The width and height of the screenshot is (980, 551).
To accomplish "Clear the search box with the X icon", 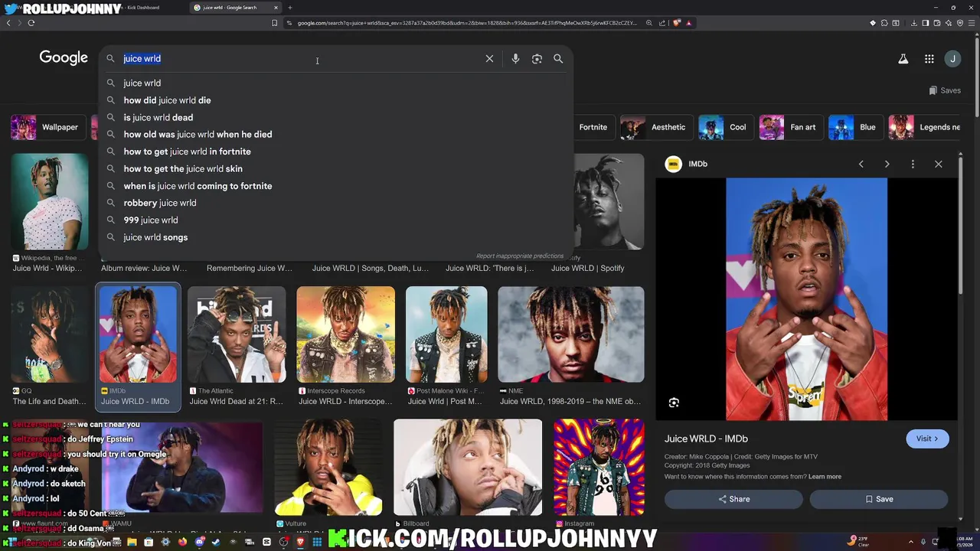I will (489, 58).
